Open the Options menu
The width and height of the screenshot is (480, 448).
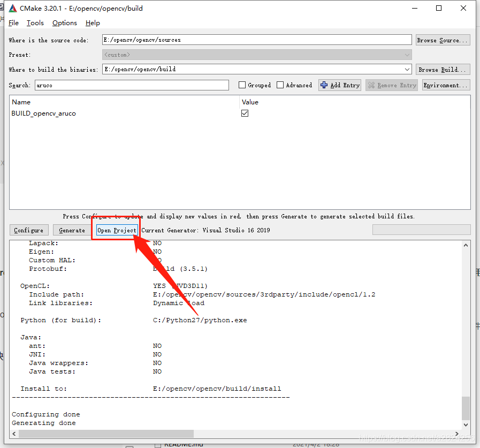pos(65,23)
